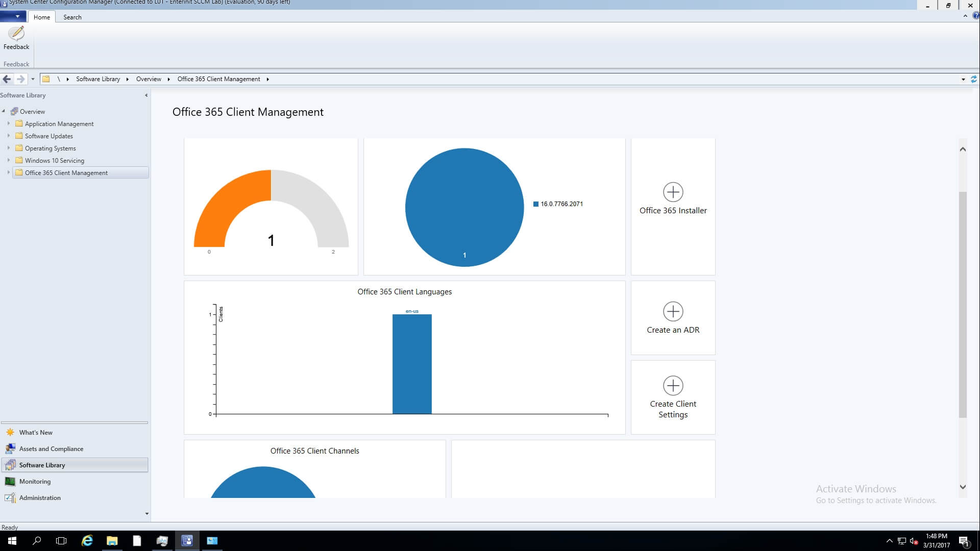Click the blue version pie chart
The height and width of the screenshot is (551, 980).
click(x=464, y=207)
